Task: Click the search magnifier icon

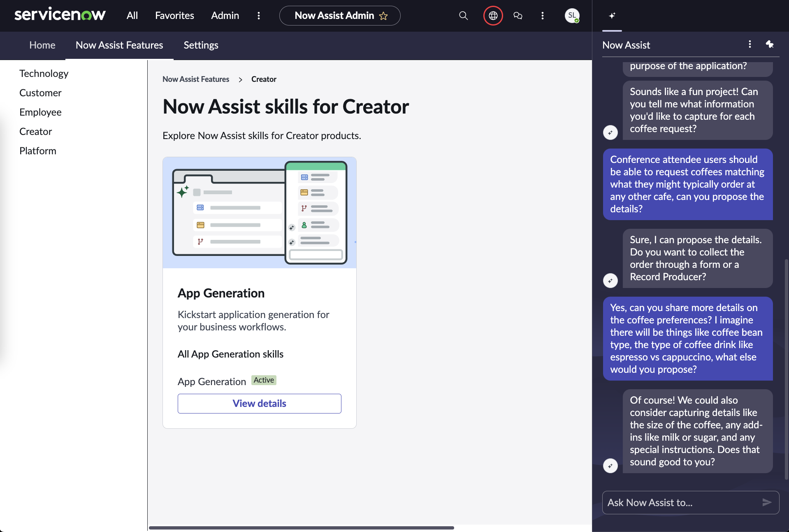Action: tap(463, 16)
